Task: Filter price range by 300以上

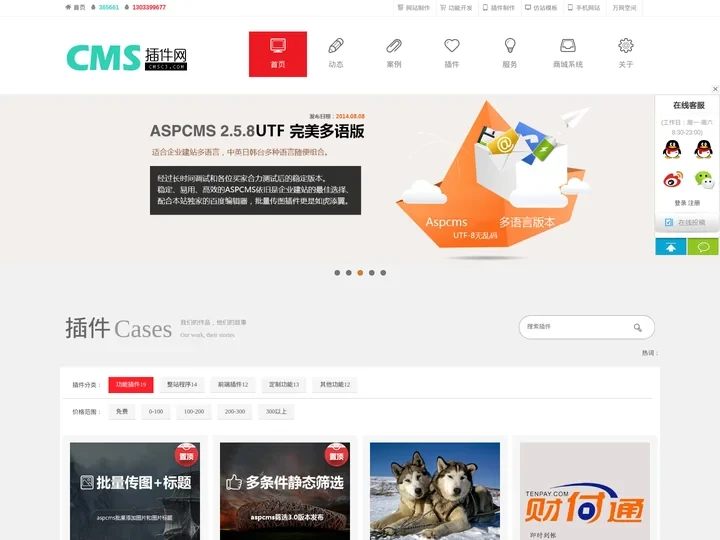Action: click(276, 412)
